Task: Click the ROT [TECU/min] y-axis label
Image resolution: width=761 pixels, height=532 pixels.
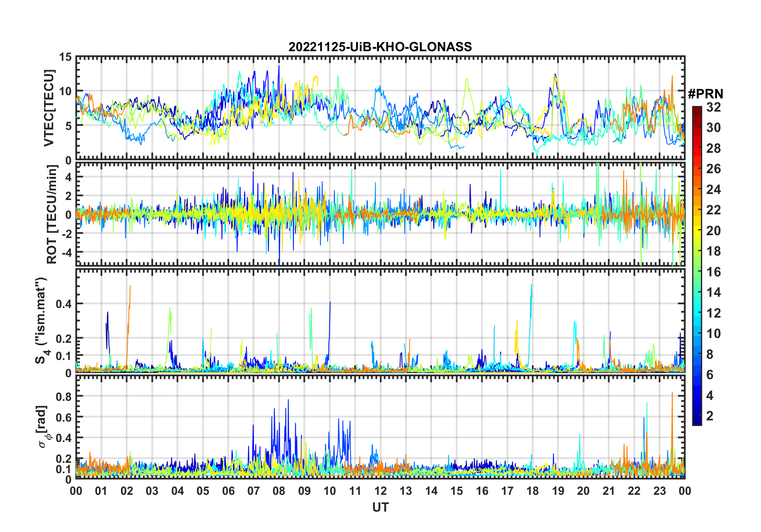Action: tap(52, 214)
